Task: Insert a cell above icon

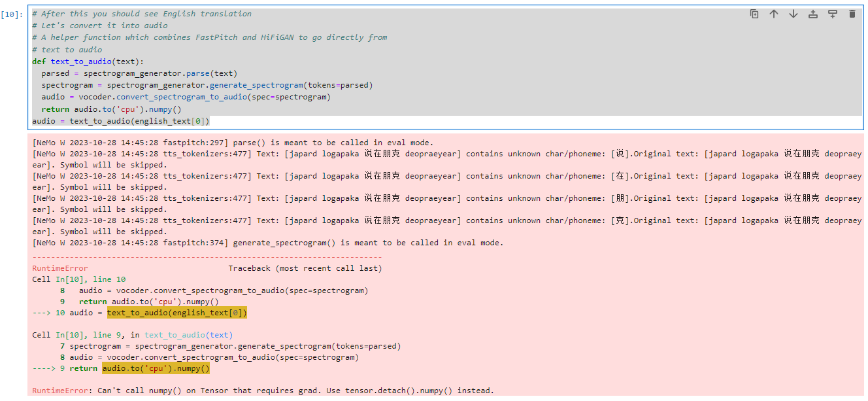Action: click(x=813, y=14)
